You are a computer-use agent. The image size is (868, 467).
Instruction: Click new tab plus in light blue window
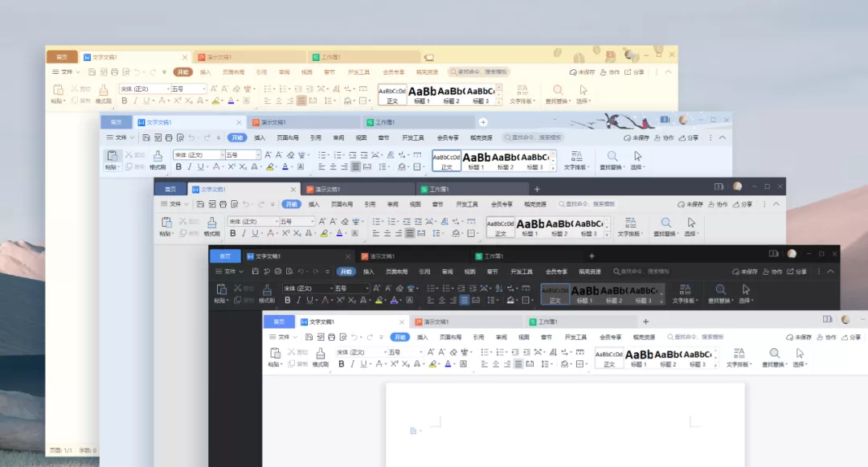pos(483,122)
